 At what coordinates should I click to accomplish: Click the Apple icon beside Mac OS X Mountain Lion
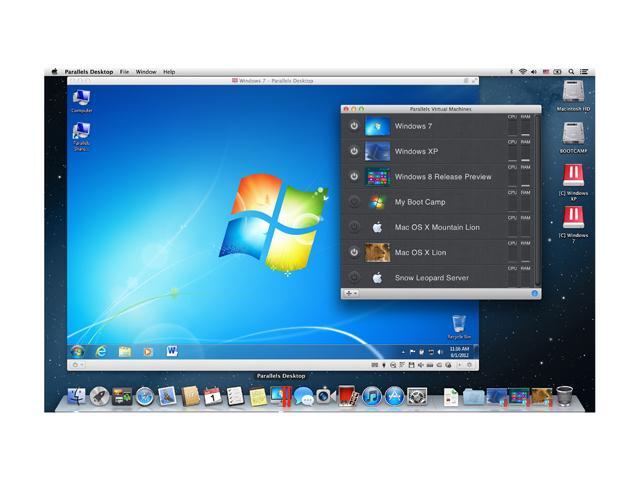[377, 227]
